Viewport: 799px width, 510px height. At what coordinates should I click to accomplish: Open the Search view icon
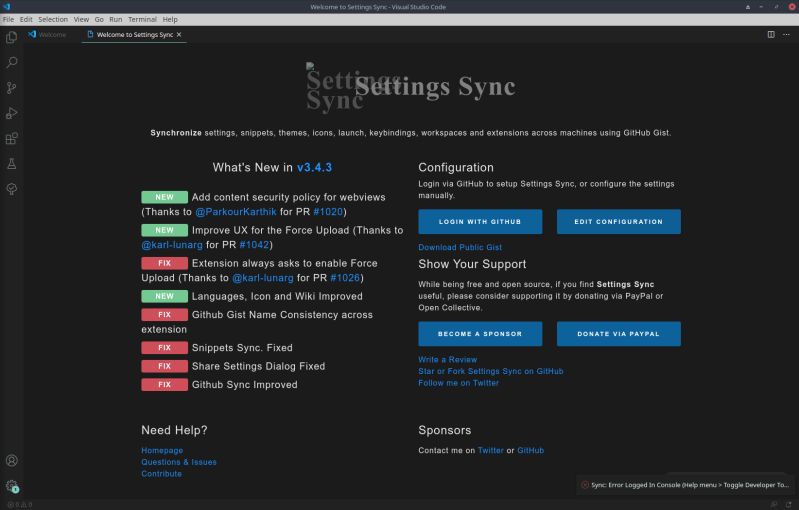tap(12, 62)
